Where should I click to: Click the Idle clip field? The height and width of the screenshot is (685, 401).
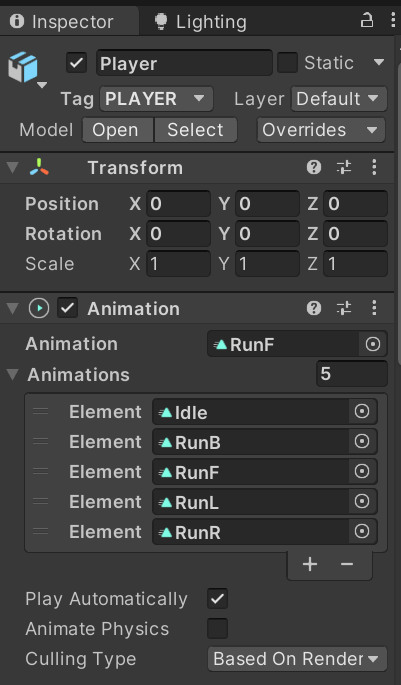(x=251, y=412)
